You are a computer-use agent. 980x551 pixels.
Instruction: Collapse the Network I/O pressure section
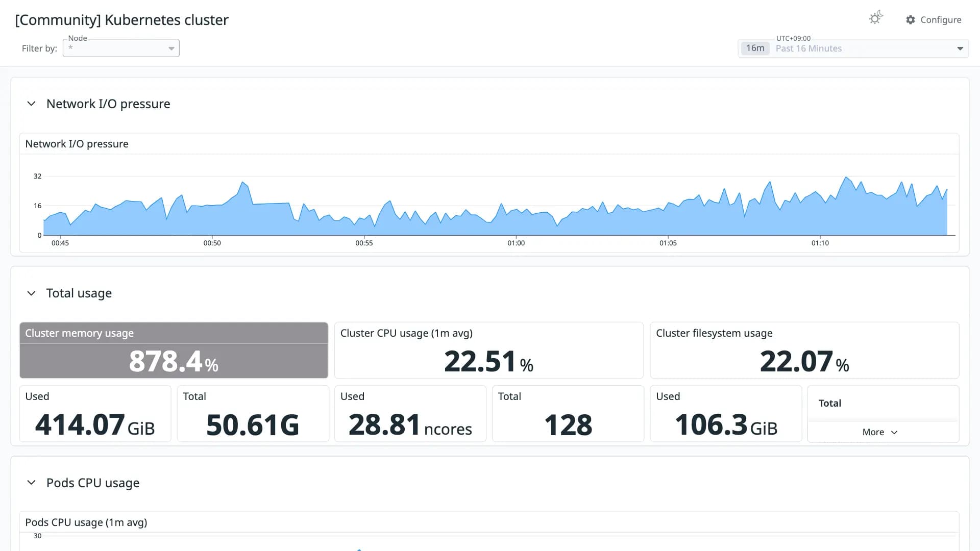click(x=31, y=104)
